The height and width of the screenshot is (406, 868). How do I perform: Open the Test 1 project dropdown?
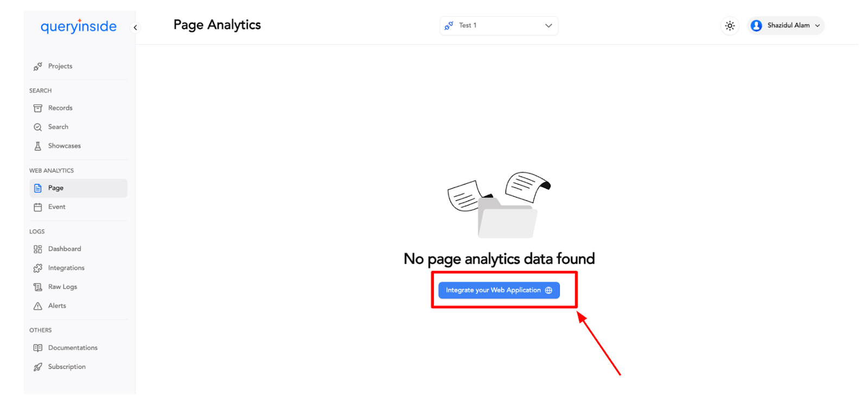point(499,26)
